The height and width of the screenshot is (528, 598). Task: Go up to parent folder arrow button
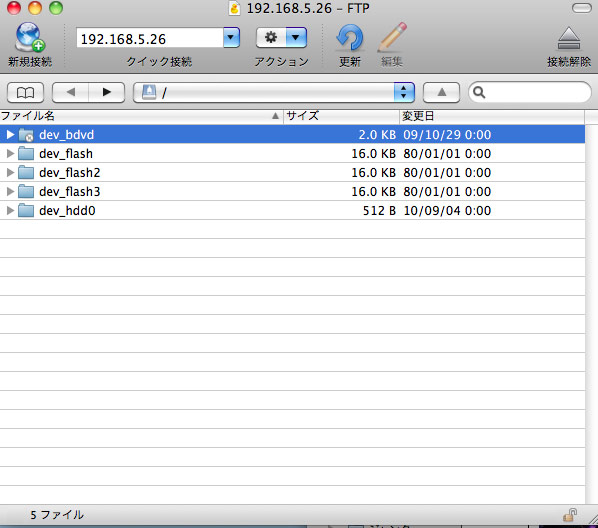pyautogui.click(x=441, y=93)
